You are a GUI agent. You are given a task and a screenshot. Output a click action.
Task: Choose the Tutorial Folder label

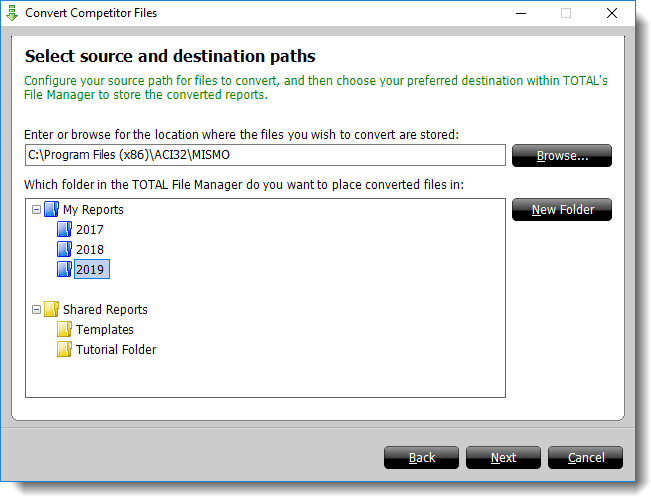pos(116,350)
